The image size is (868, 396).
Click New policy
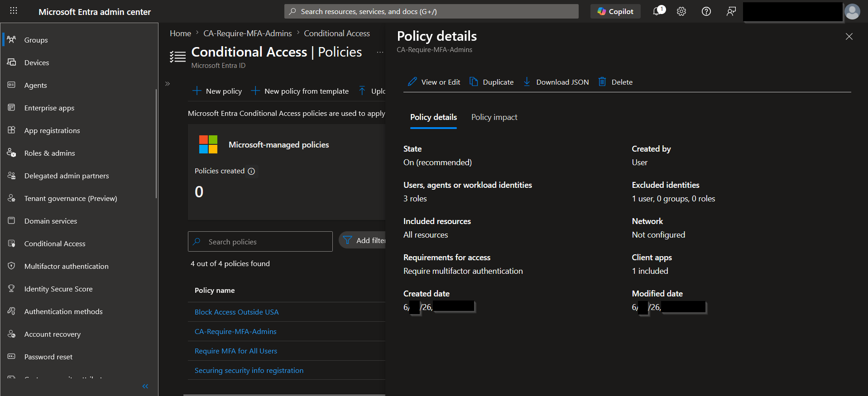(x=217, y=91)
